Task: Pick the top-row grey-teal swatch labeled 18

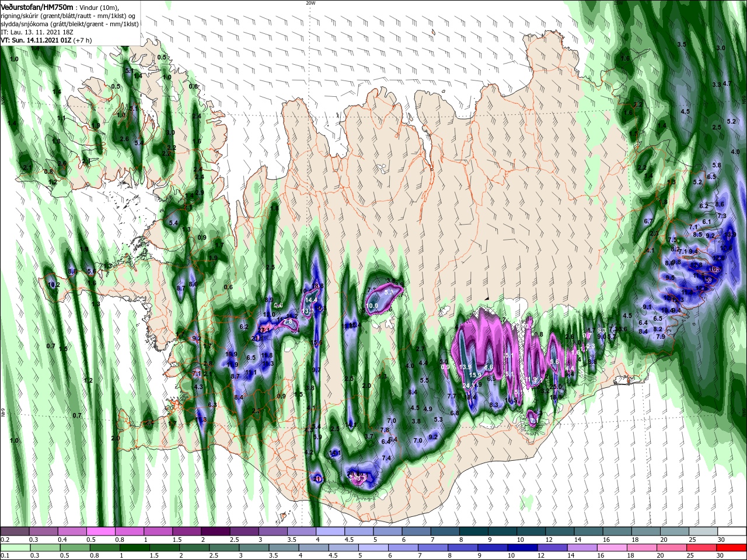Action: [646, 531]
